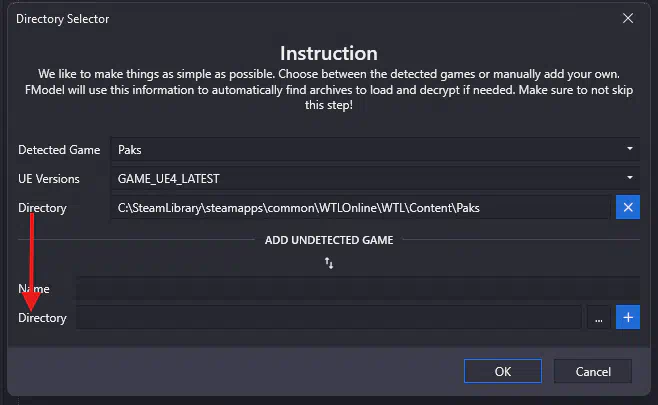Confirm selection with the OK button
The image size is (658, 405).
pos(503,371)
